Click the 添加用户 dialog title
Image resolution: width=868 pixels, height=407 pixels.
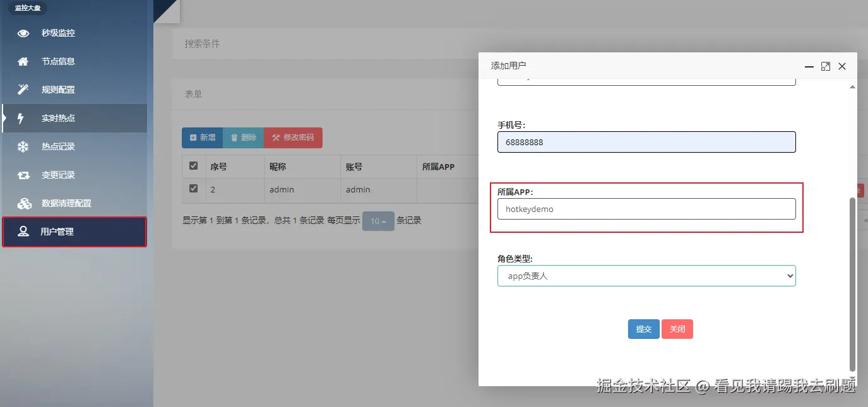click(508, 66)
